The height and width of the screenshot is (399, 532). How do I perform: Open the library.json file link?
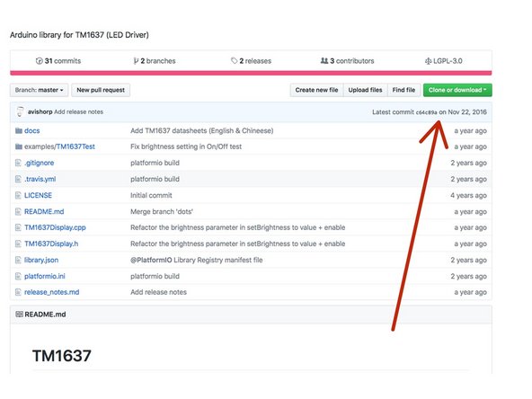click(41, 260)
